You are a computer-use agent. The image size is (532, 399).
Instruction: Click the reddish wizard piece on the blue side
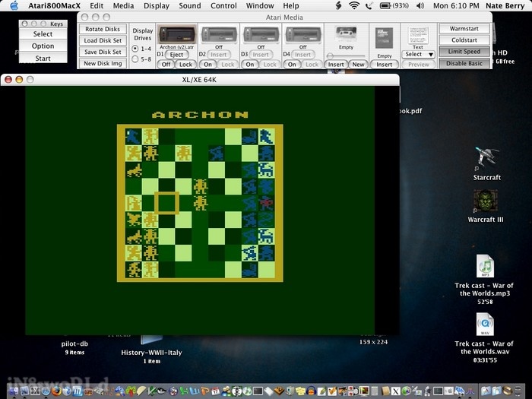[266, 203]
